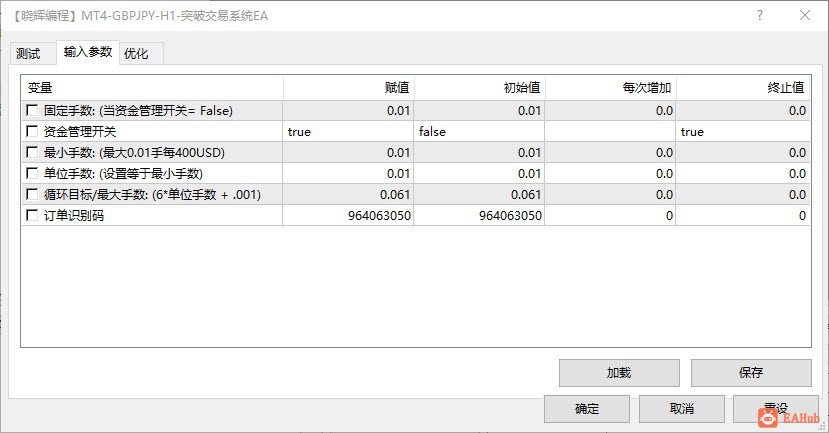Select 赋值 cell of 单位手数 row

point(348,173)
